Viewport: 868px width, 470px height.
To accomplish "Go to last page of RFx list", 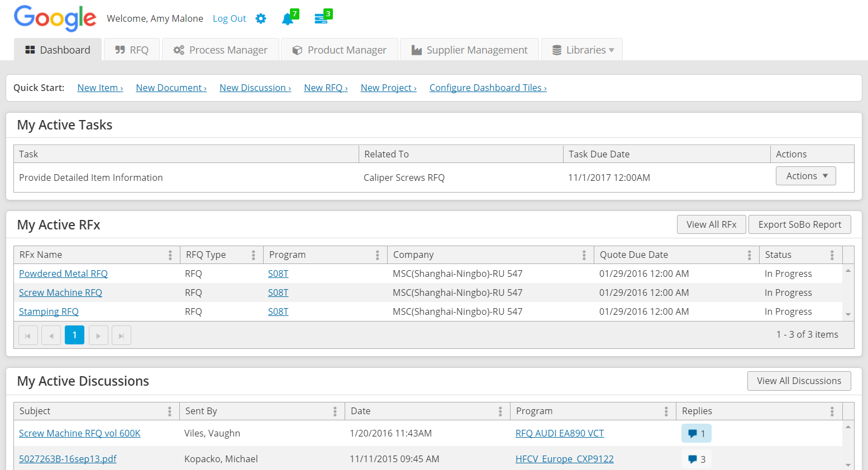I will click(121, 335).
